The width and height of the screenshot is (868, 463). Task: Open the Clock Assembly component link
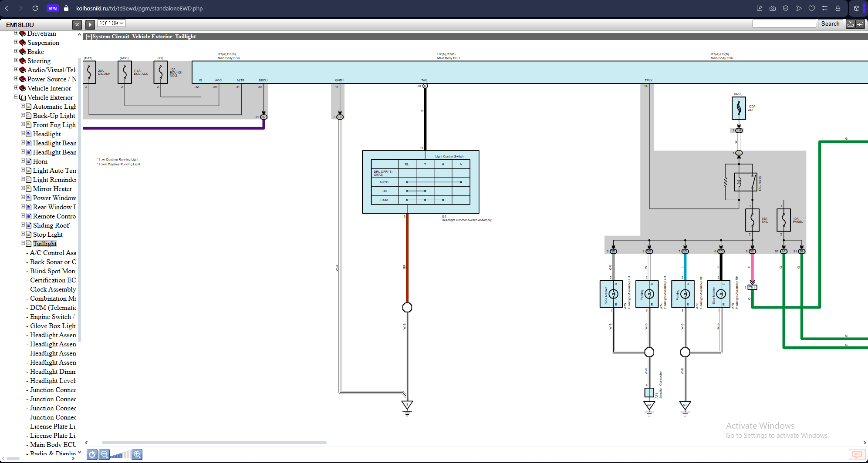(53, 289)
